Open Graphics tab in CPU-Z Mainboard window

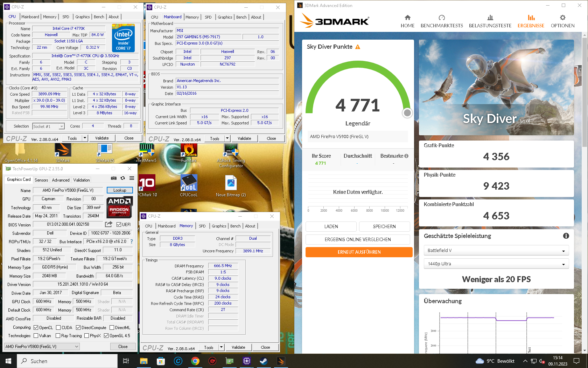pos(225,17)
